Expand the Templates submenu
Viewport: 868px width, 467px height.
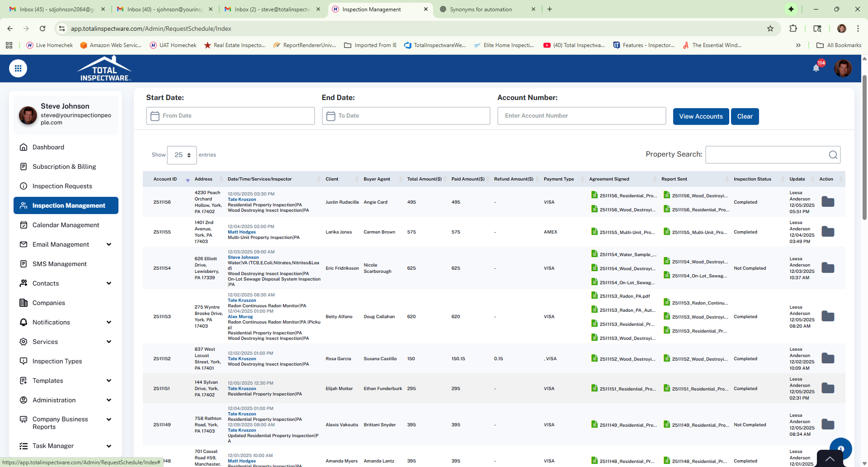pyautogui.click(x=108, y=381)
